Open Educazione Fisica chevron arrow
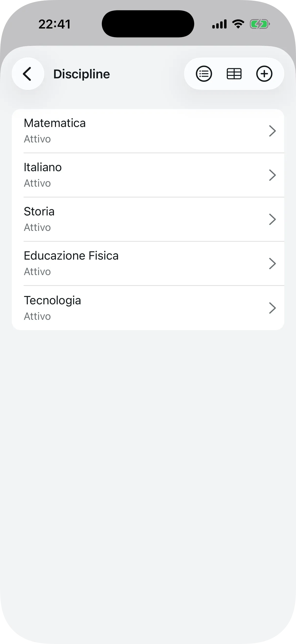 point(272,264)
